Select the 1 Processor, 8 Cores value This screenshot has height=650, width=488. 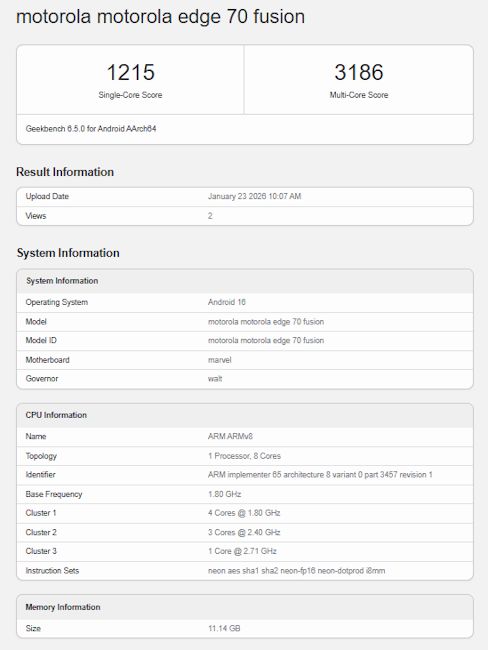tap(244, 456)
